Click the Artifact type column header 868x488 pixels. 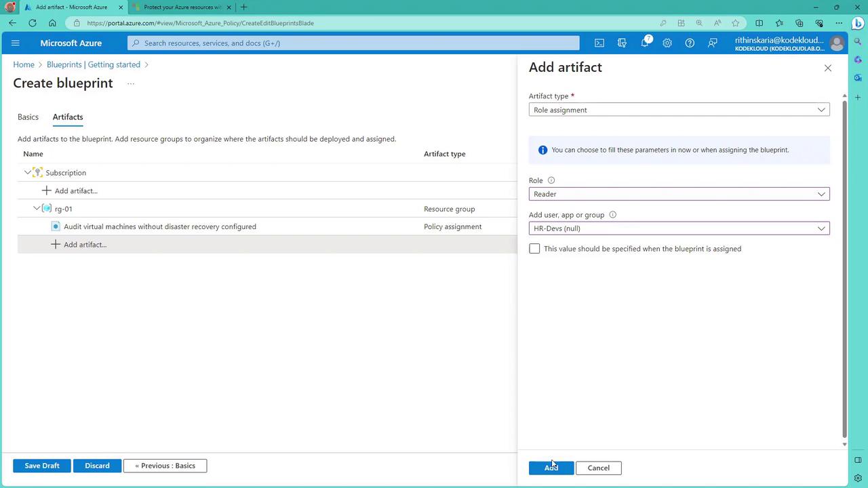click(444, 154)
